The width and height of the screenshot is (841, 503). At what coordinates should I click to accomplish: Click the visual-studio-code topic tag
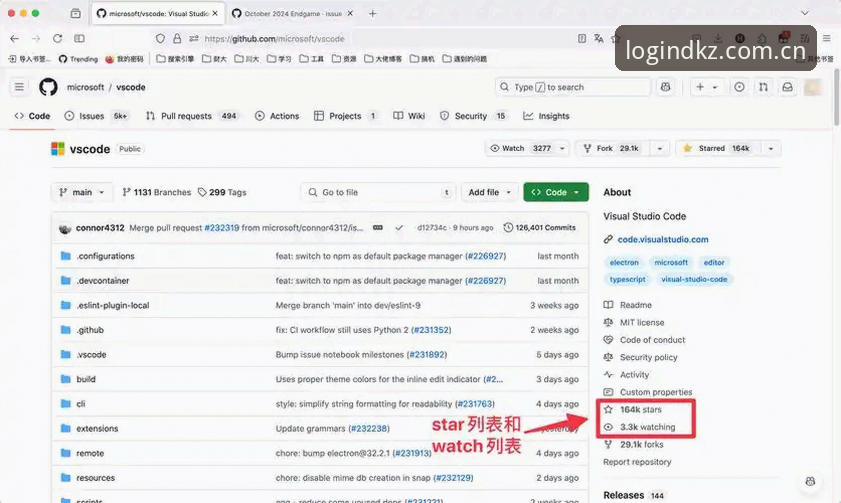click(694, 279)
